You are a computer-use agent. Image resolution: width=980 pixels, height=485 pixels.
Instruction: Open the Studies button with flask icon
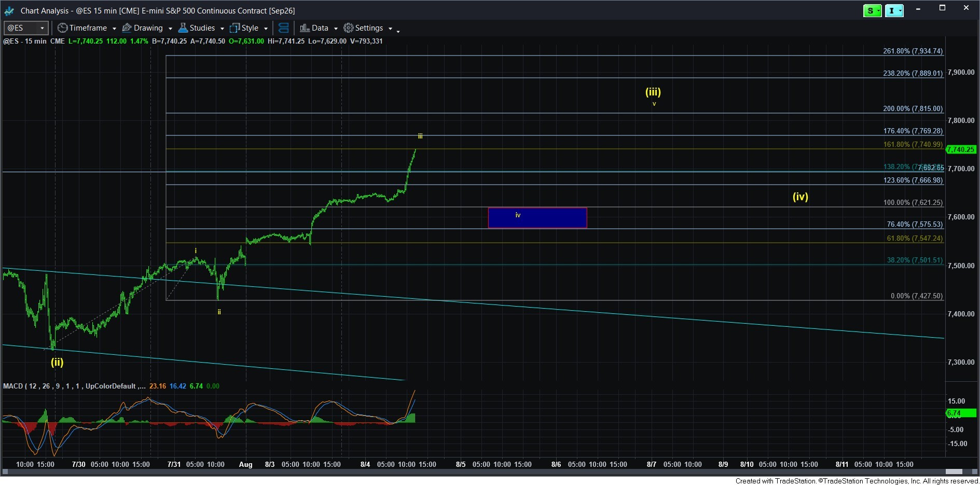tap(197, 28)
